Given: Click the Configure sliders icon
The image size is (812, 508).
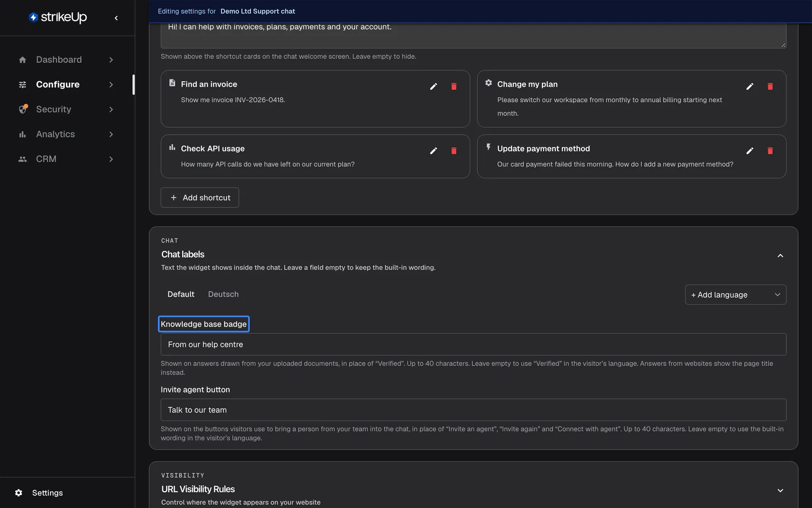Looking at the screenshot, I should click(23, 84).
